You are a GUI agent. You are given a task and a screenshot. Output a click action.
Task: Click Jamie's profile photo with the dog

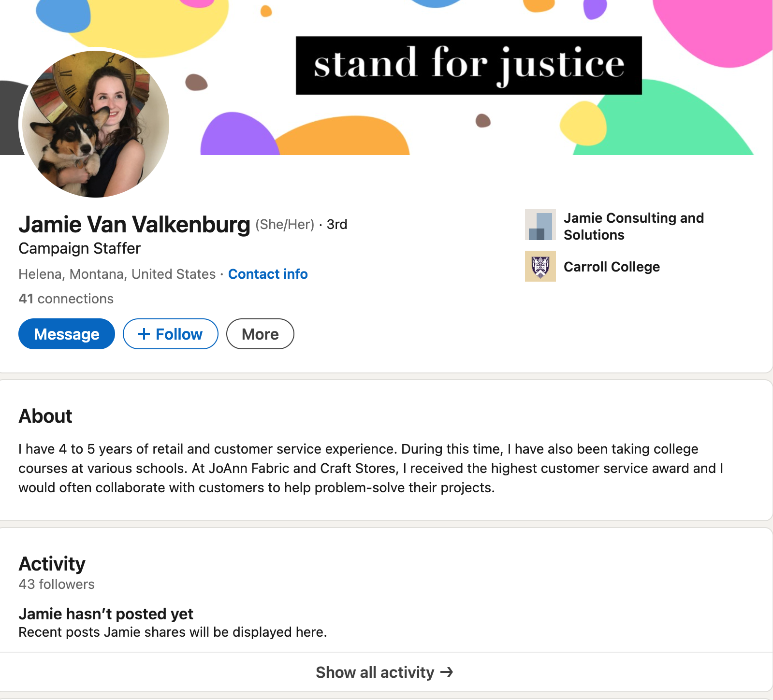(x=96, y=124)
